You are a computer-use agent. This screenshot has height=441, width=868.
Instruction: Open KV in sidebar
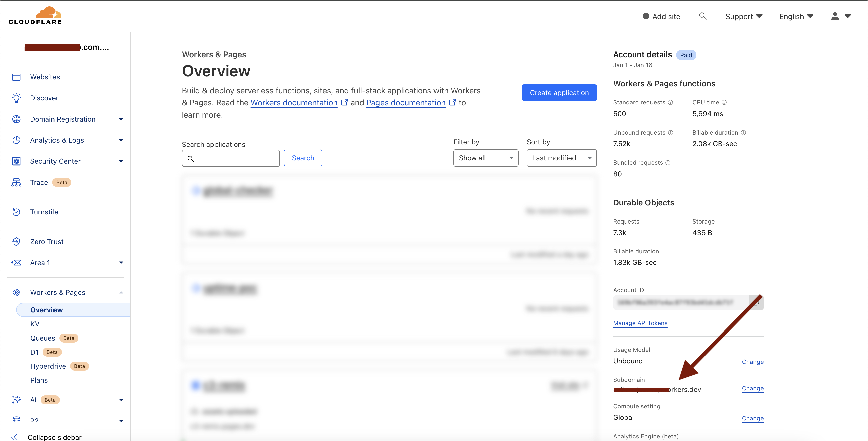tap(35, 324)
